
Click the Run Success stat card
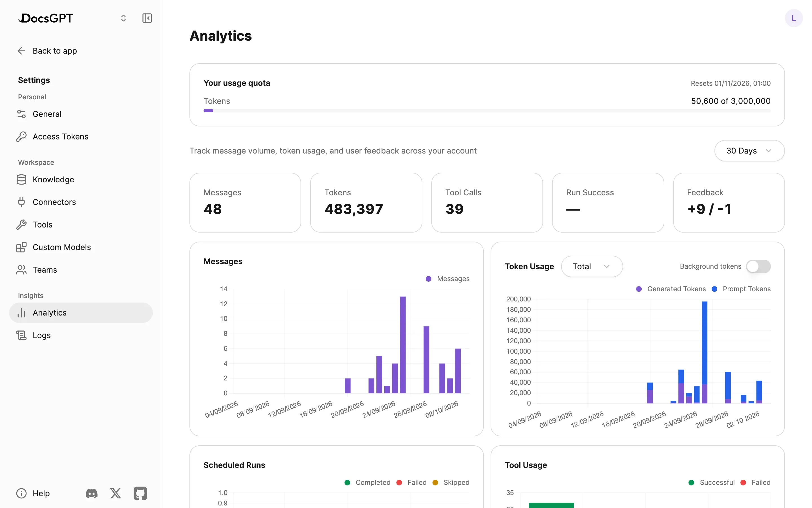(608, 202)
